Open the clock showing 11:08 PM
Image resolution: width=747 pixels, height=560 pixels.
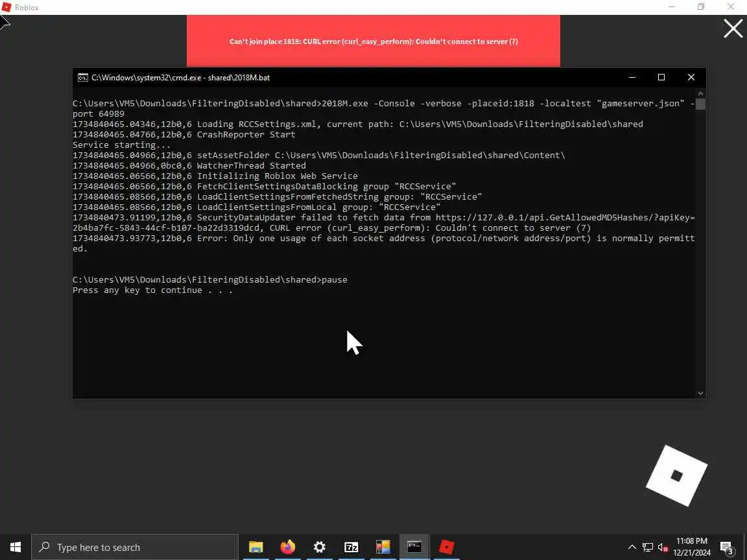click(x=692, y=547)
